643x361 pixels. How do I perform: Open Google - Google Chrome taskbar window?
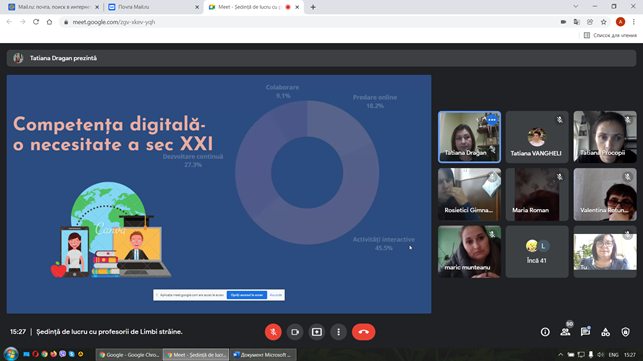[x=129, y=355]
